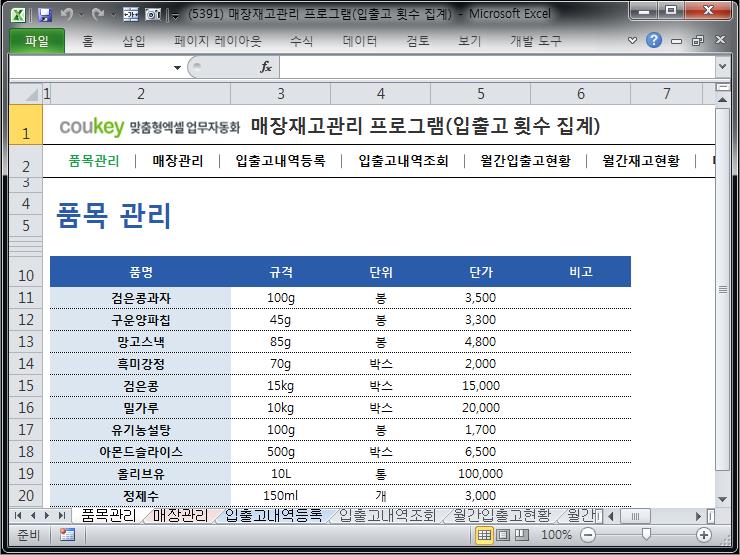Switch to Page Break Preview button
This screenshot has height=555, width=740.
(x=521, y=535)
